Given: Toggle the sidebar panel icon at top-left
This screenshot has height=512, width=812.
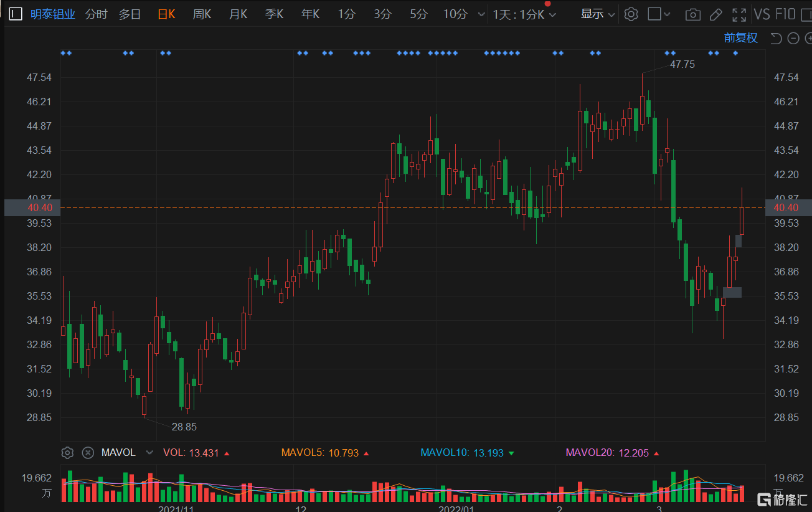Looking at the screenshot, I should coord(16,14).
